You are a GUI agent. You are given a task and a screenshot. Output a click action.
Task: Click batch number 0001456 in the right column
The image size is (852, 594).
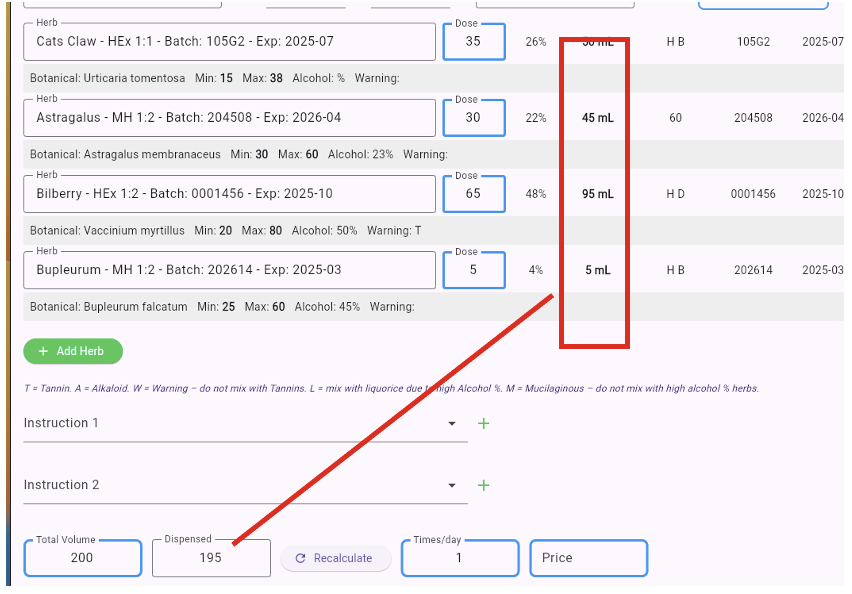(x=753, y=194)
